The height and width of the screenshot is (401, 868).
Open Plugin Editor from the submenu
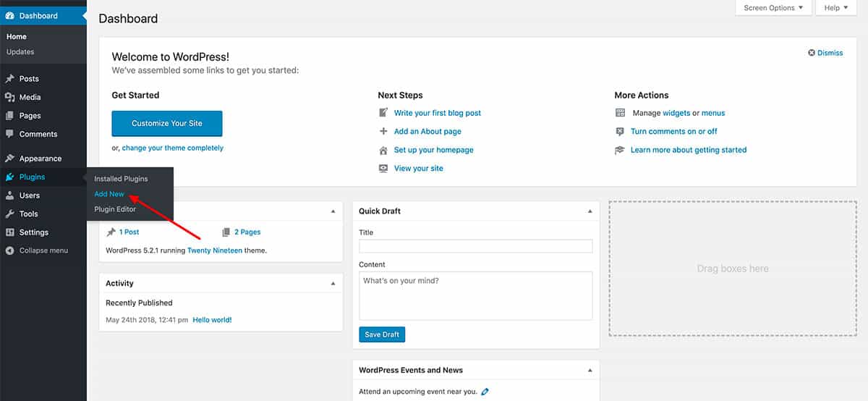coord(115,209)
